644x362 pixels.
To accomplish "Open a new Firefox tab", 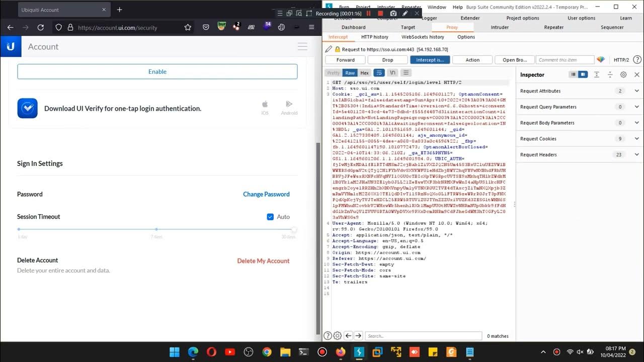I will click(119, 10).
